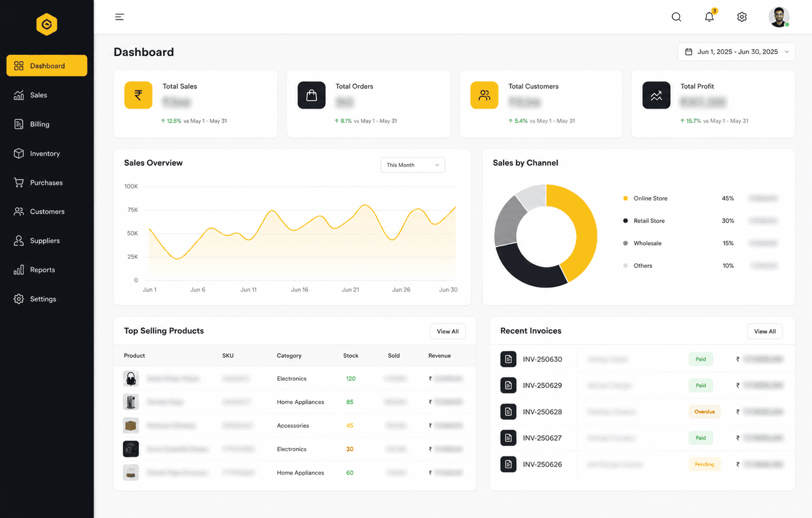Click the Paid badge on INV-250627

click(701, 438)
